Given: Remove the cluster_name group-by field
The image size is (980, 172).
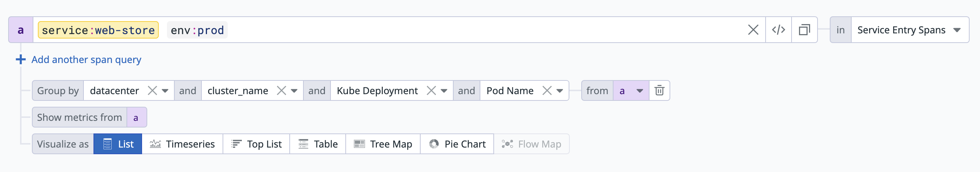Looking at the screenshot, I should 281,90.
